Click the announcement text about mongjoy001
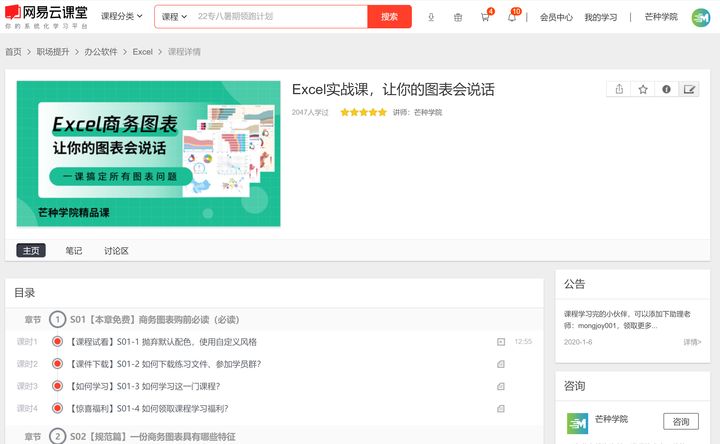Viewport: 720px width, 444px height. pos(627,320)
